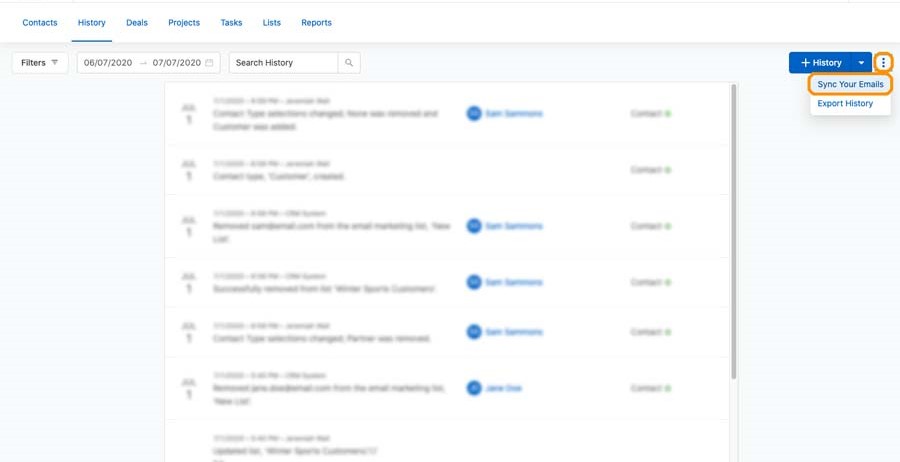Go to the Deals tab

[137, 23]
